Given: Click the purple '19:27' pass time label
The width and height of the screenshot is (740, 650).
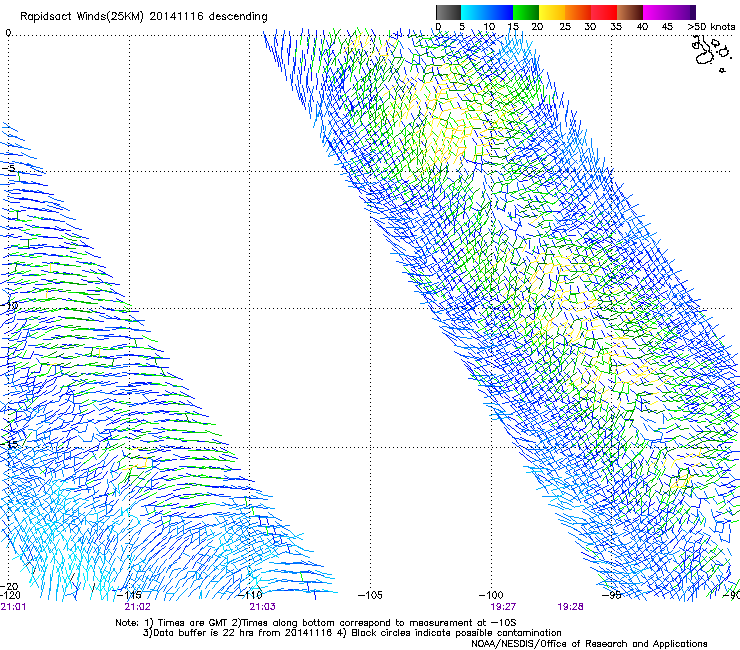Looking at the screenshot, I should click(503, 607).
